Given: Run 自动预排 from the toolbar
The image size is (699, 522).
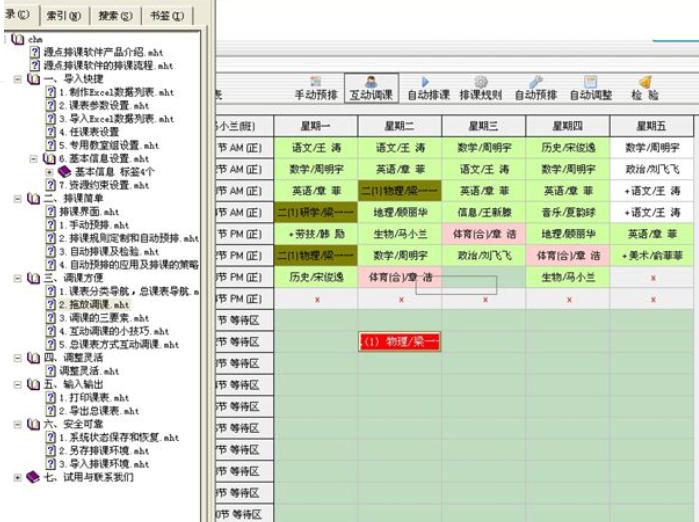Looking at the screenshot, I should point(536,89).
